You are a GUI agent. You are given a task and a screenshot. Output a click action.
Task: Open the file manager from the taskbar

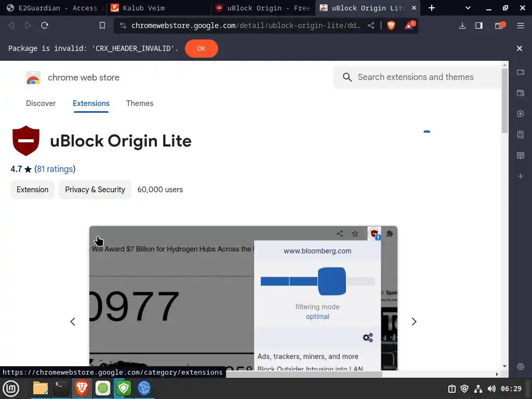41,388
